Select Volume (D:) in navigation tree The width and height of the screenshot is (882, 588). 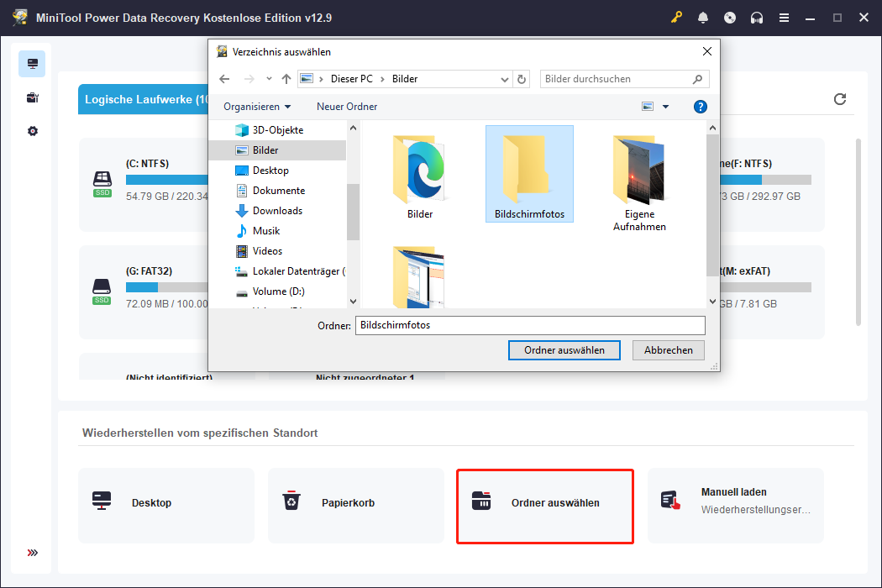(x=277, y=291)
